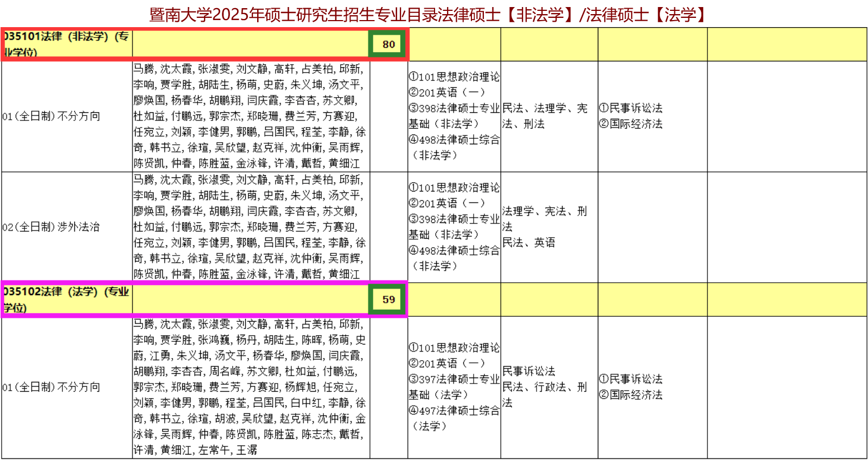Image resolution: width=868 pixels, height=460 pixels.
Task: Select advisor list ending with 左常午, 王潺
Action: pyautogui.click(x=251, y=387)
